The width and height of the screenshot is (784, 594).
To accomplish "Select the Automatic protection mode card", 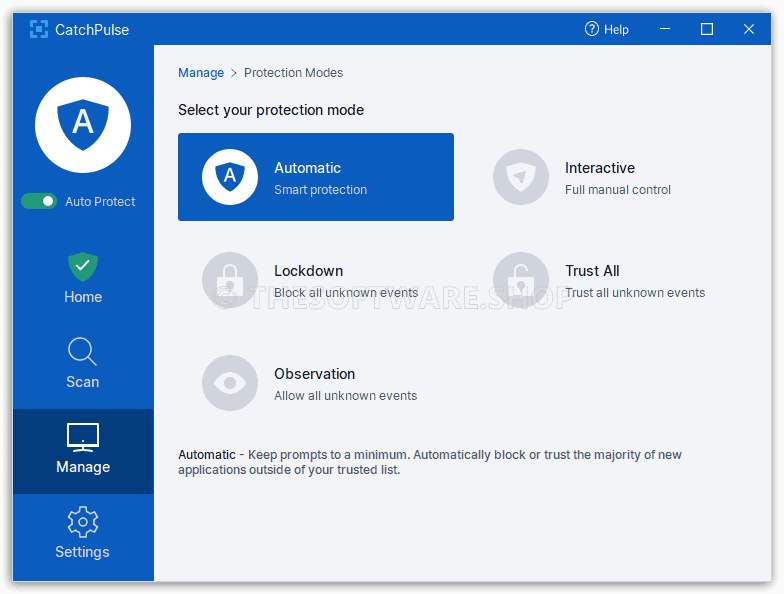I will pyautogui.click(x=316, y=177).
